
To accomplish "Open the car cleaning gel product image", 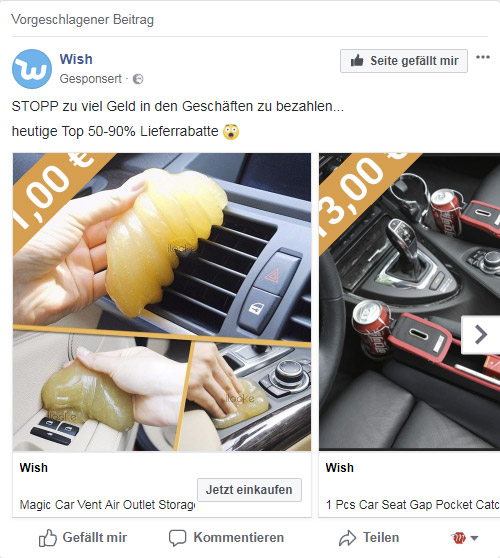I will coord(162,302).
